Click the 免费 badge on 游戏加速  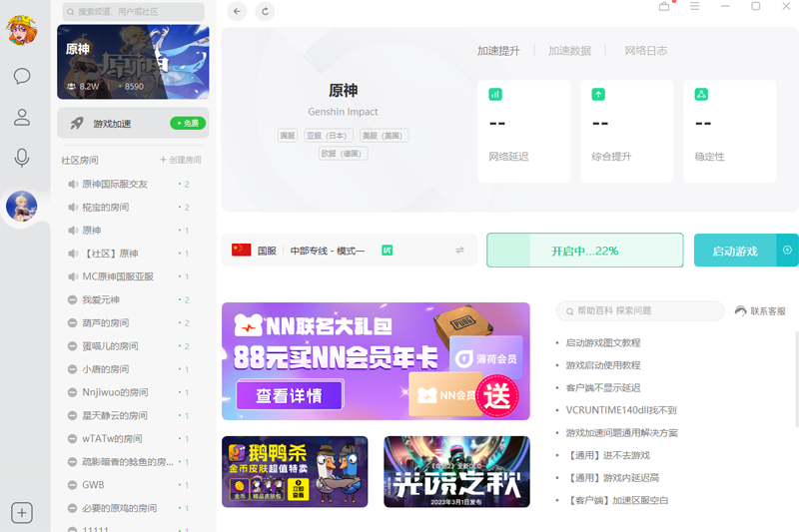188,123
